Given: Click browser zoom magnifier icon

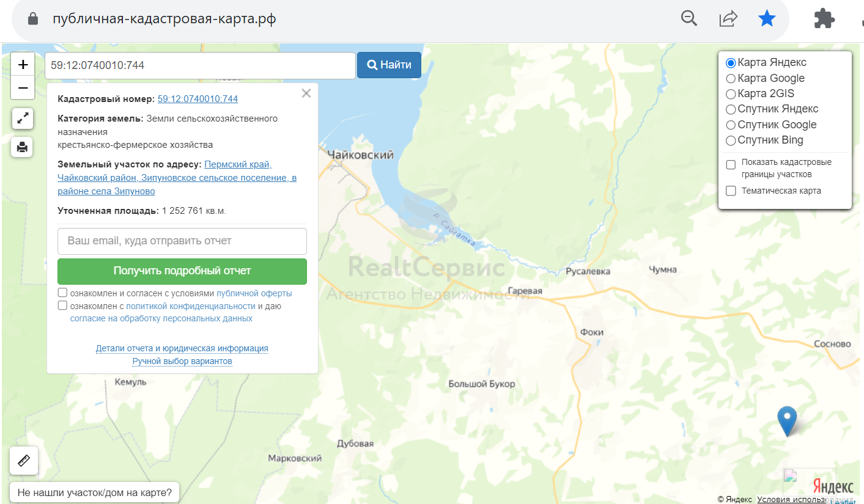Looking at the screenshot, I should (689, 19).
